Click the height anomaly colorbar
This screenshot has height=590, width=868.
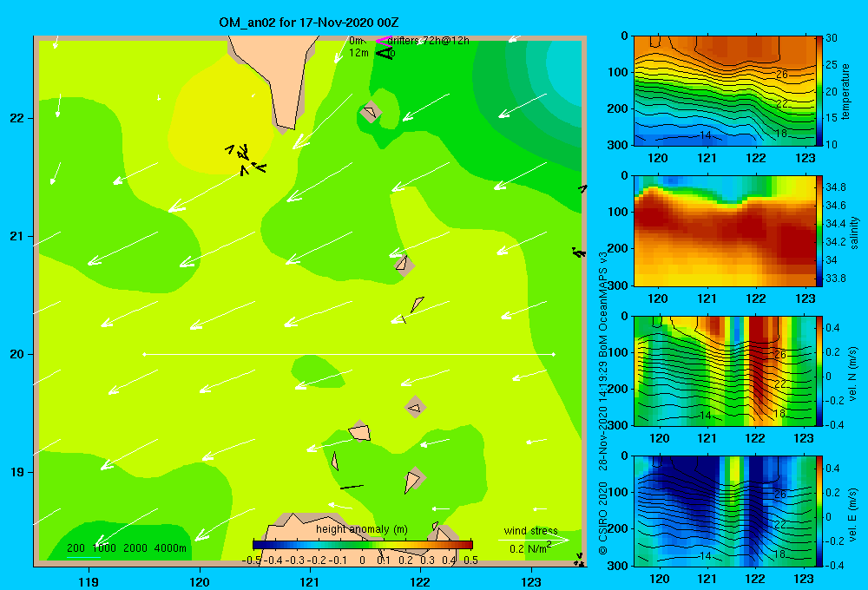(x=363, y=545)
